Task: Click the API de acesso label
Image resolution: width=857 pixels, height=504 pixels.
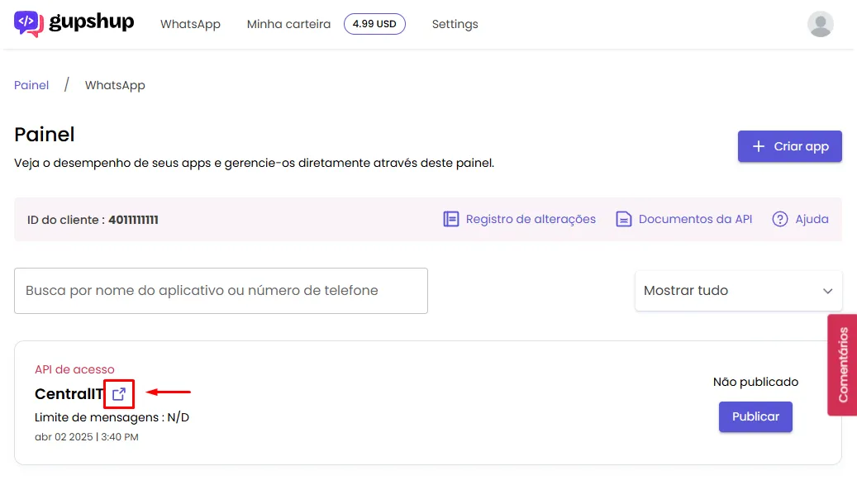Action: (74, 369)
